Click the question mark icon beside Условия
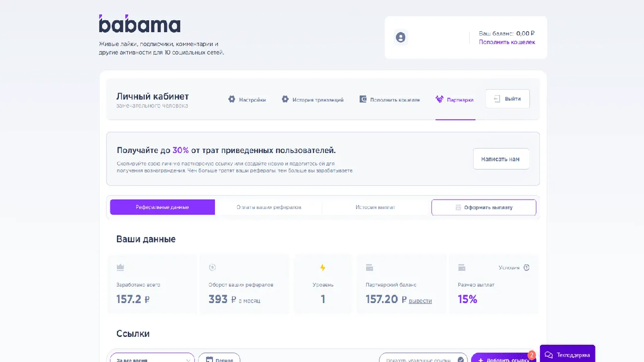 pos(527,267)
